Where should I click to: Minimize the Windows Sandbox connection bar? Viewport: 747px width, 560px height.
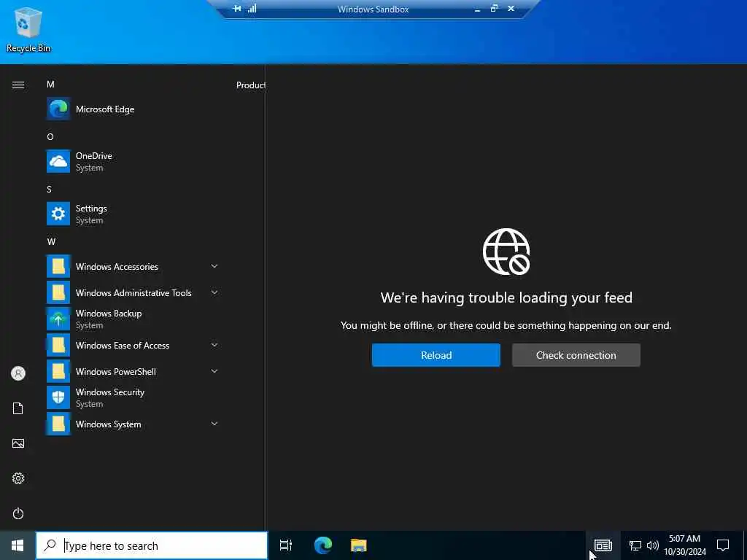pyautogui.click(x=477, y=9)
